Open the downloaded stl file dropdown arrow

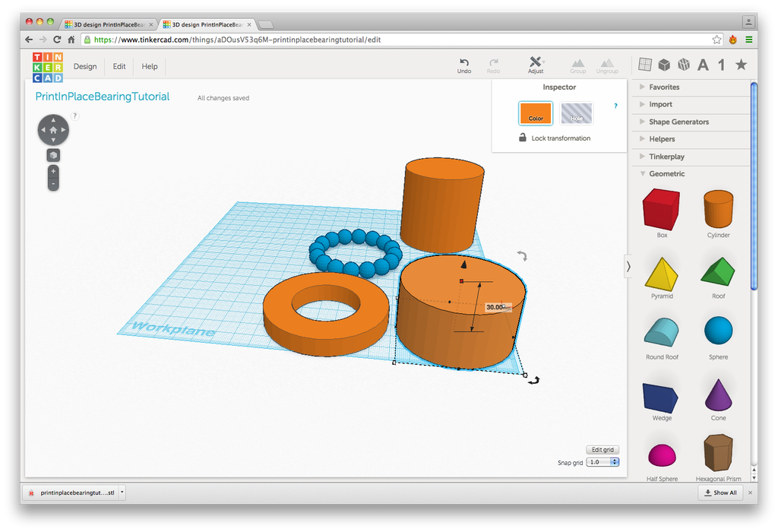122,492
